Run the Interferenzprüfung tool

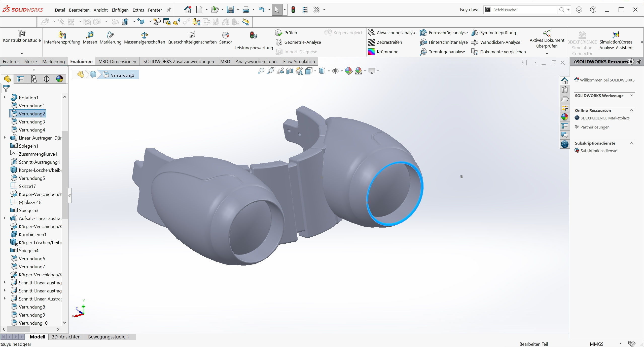(x=62, y=35)
